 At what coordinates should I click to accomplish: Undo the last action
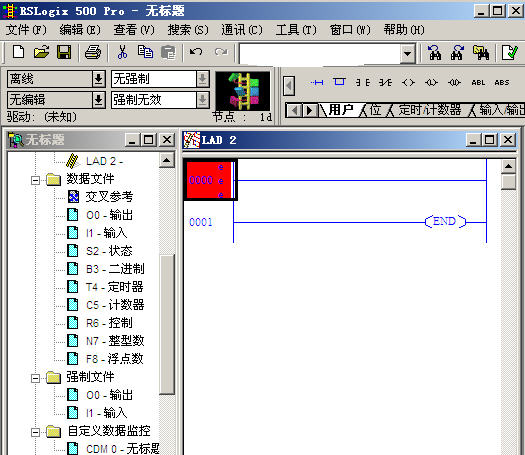[196, 52]
